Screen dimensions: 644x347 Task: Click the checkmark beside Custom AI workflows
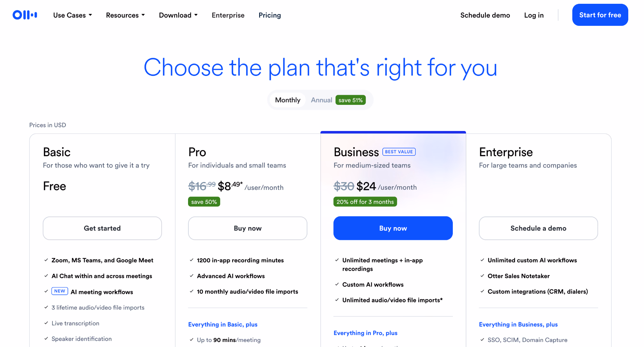pos(337,284)
